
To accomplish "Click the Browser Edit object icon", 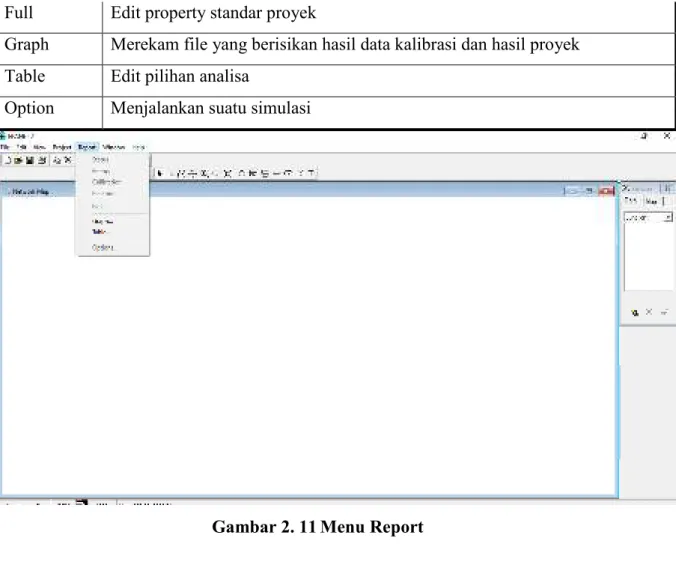I will point(664,312).
